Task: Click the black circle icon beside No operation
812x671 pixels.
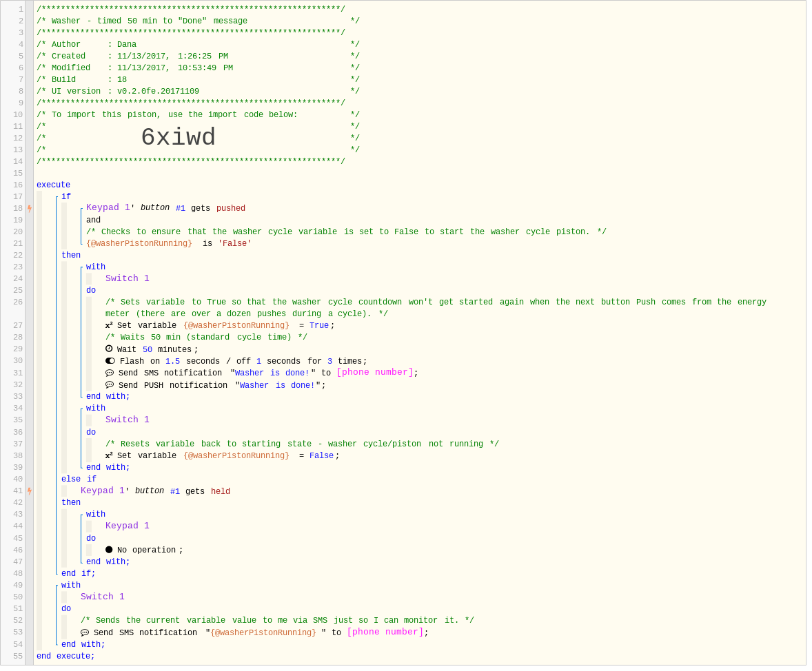Action: pyautogui.click(x=109, y=550)
